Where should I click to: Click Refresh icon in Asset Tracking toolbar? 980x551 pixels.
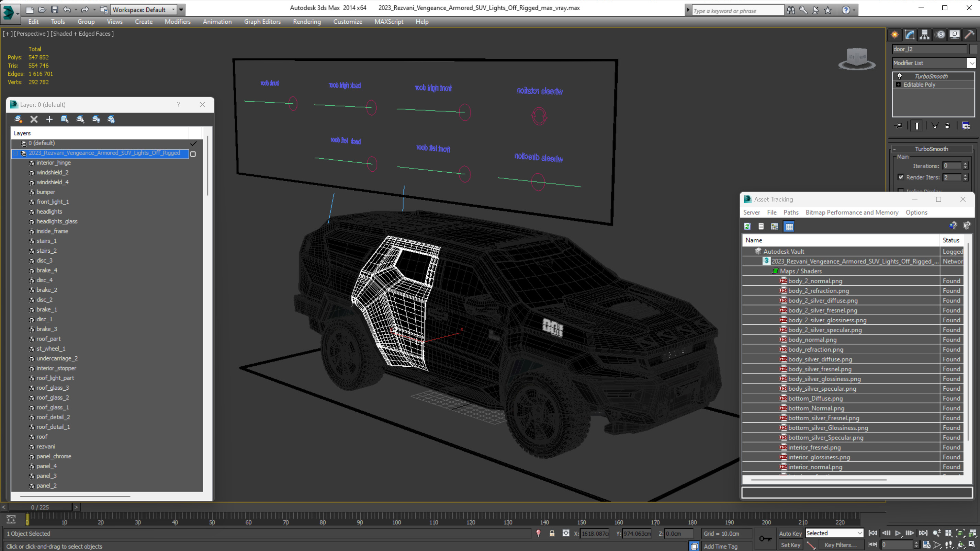click(x=747, y=227)
